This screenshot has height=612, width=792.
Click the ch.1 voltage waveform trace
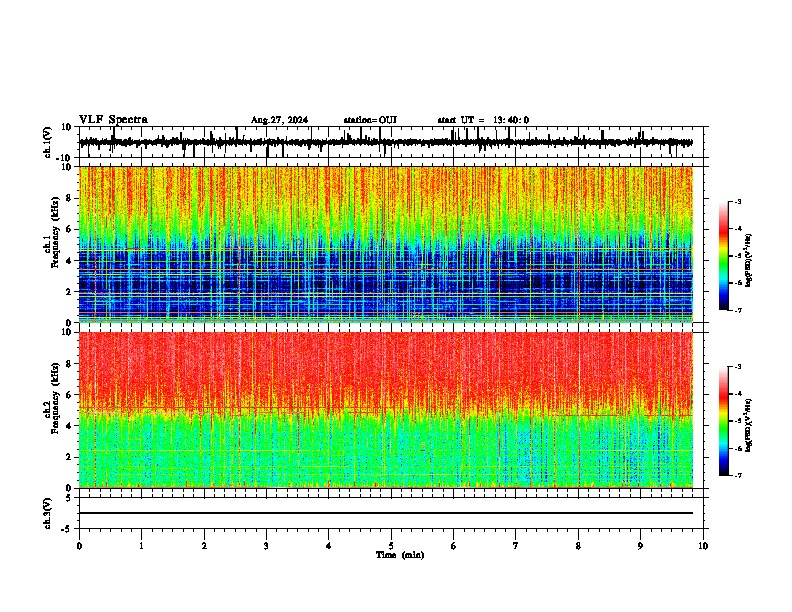coord(386,142)
